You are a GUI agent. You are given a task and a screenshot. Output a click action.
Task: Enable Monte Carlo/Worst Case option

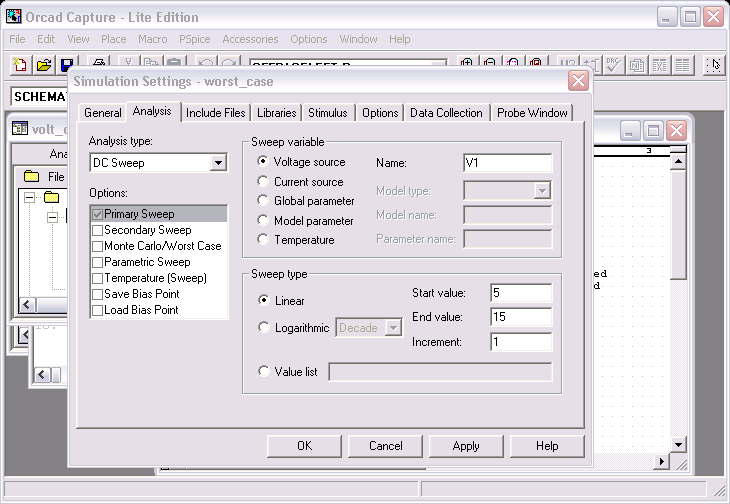click(x=97, y=246)
